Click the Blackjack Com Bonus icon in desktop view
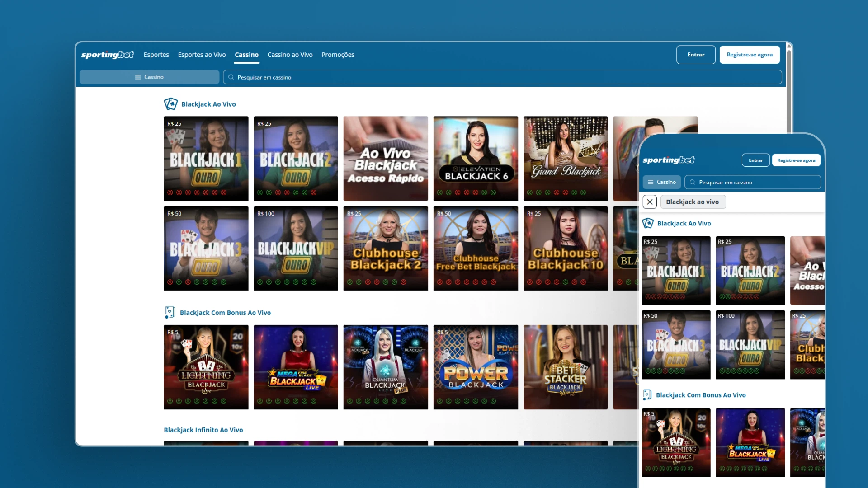868x488 pixels. click(x=170, y=312)
